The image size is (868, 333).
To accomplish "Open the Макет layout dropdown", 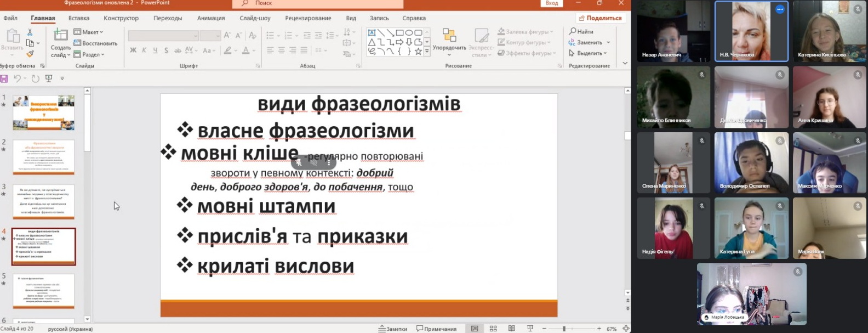I will pyautogui.click(x=88, y=32).
